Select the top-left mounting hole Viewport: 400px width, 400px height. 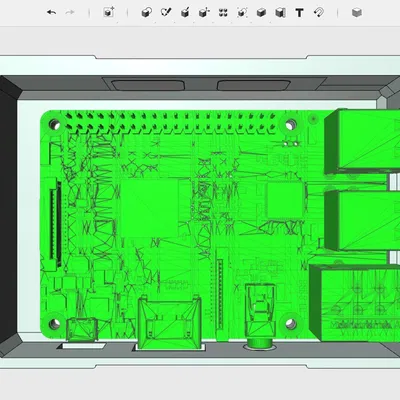[x=54, y=125]
